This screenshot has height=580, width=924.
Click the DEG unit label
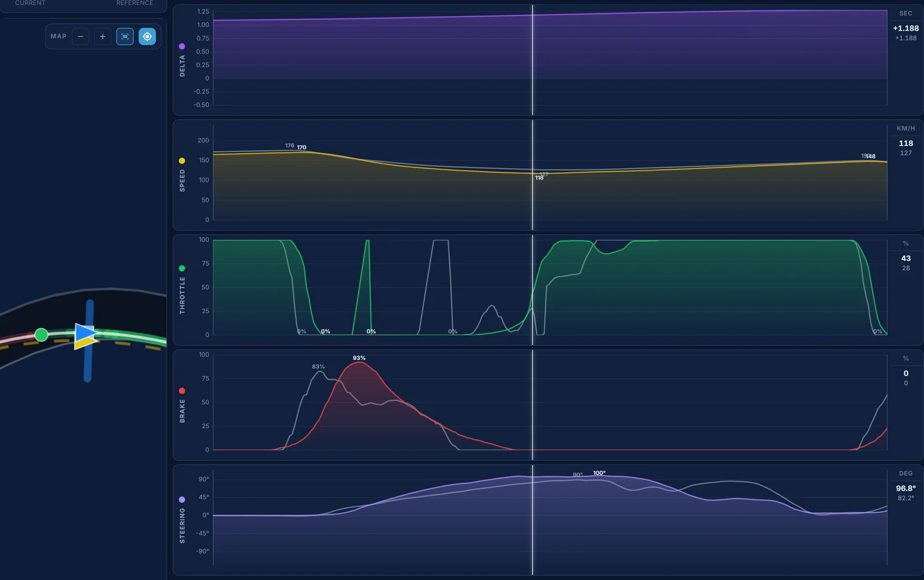(906, 473)
